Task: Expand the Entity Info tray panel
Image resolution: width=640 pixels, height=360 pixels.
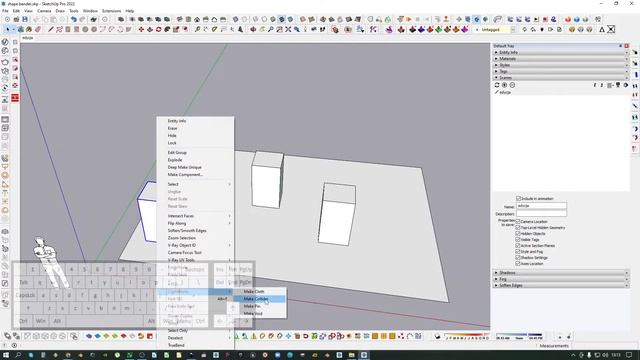Action: [561, 52]
